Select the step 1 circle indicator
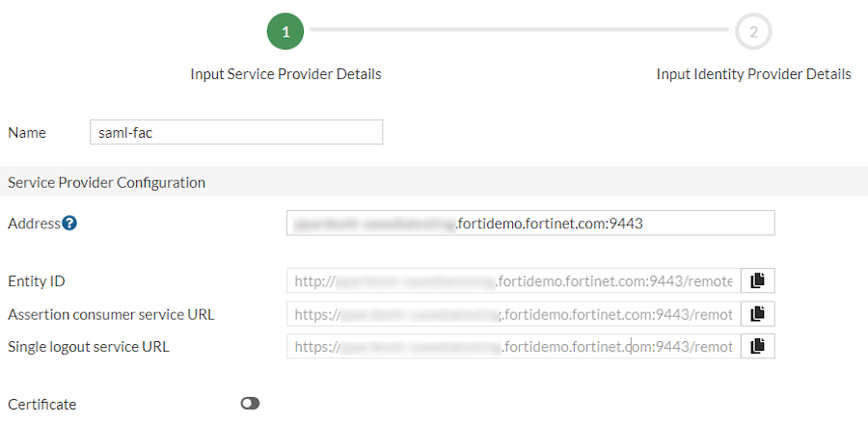 click(x=285, y=32)
